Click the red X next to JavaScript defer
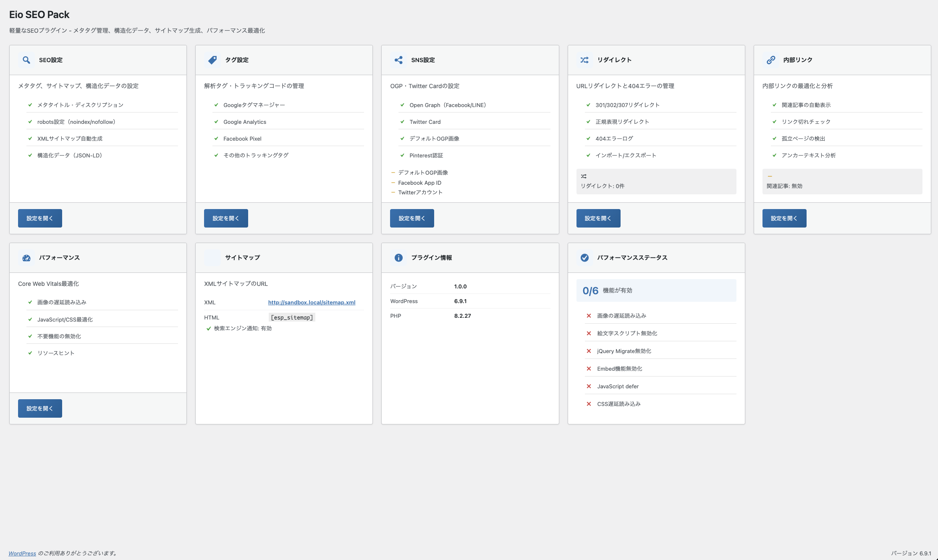938x560 pixels. click(x=590, y=386)
